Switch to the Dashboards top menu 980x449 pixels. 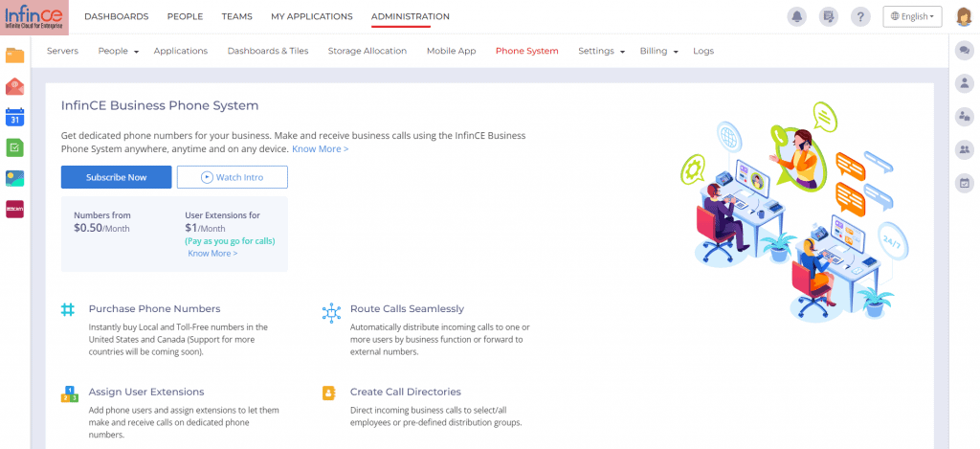coord(116,16)
